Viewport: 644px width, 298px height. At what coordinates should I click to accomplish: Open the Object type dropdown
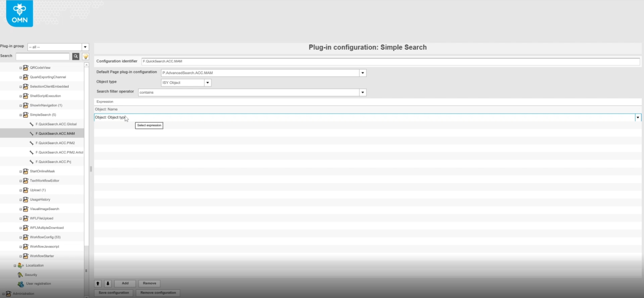[208, 83]
